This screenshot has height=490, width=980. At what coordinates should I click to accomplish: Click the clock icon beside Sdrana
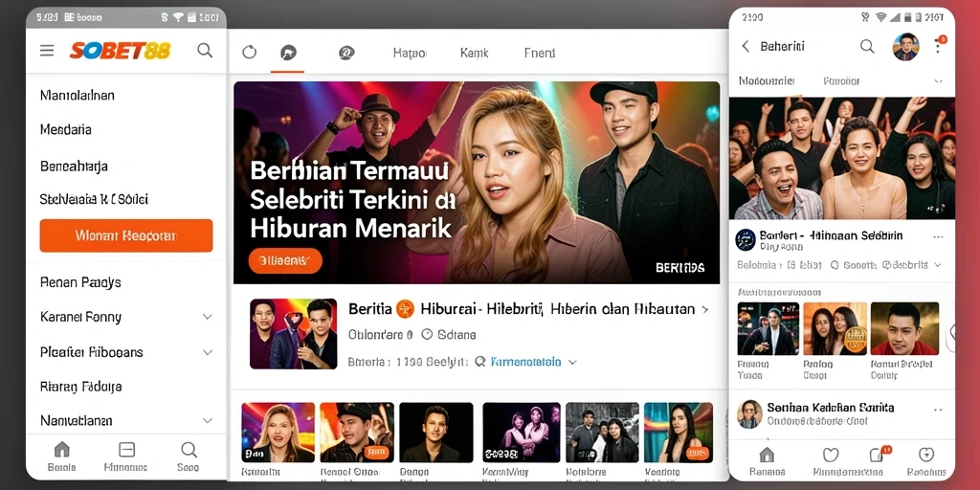coord(427,334)
